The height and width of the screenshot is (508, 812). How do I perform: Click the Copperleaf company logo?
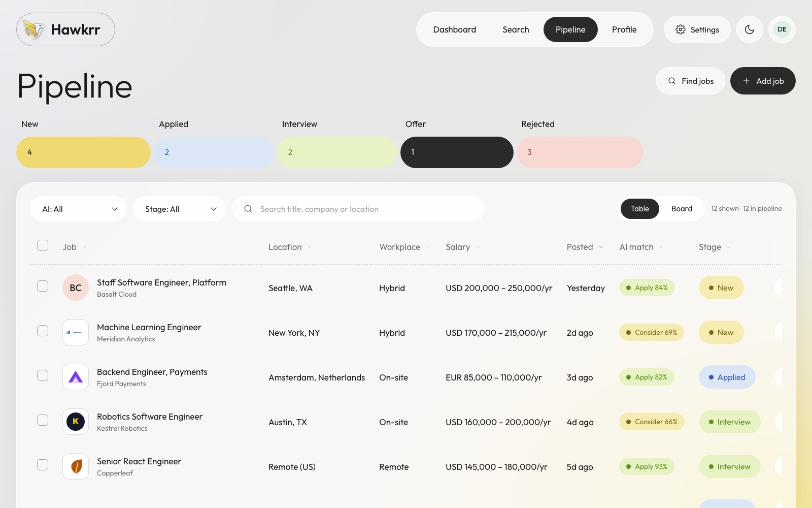[x=76, y=466]
